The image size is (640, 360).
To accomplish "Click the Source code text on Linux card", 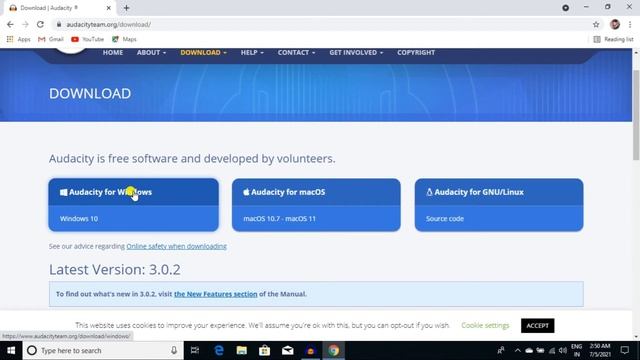I will click(x=445, y=219).
